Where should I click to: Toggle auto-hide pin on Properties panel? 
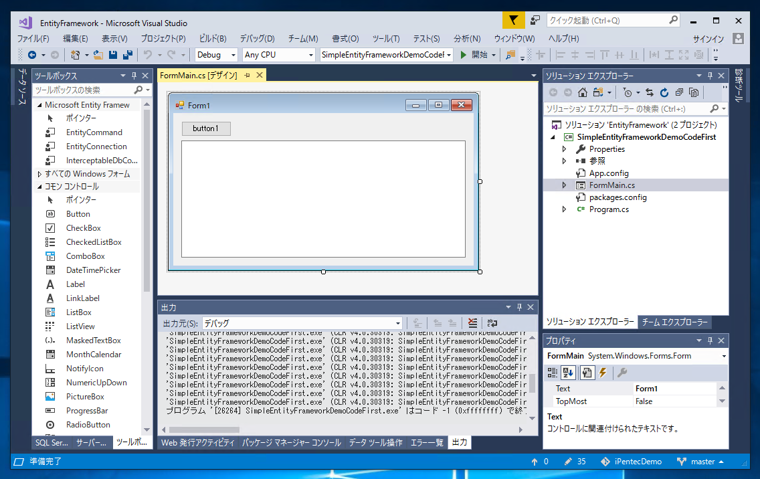tap(710, 340)
